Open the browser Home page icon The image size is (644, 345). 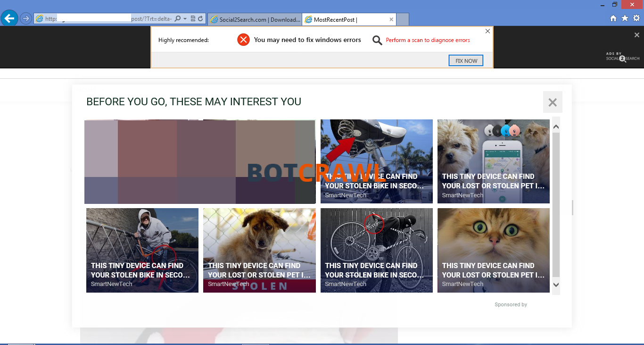[x=613, y=18]
